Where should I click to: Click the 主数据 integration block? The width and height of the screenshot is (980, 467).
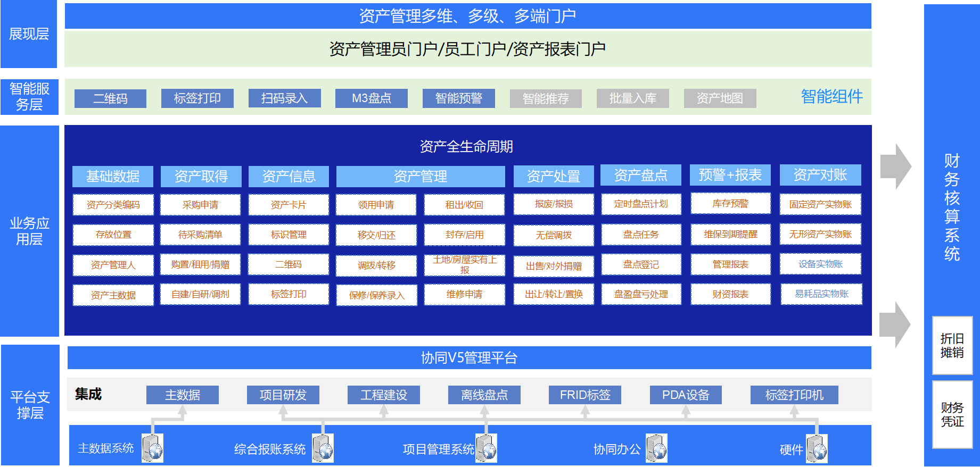tap(183, 395)
